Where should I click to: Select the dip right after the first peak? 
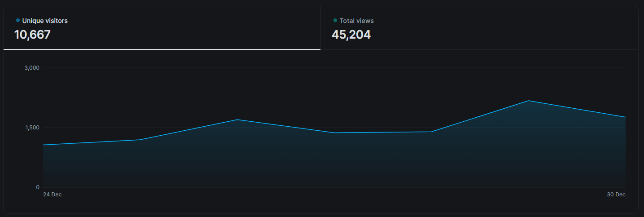tap(334, 133)
